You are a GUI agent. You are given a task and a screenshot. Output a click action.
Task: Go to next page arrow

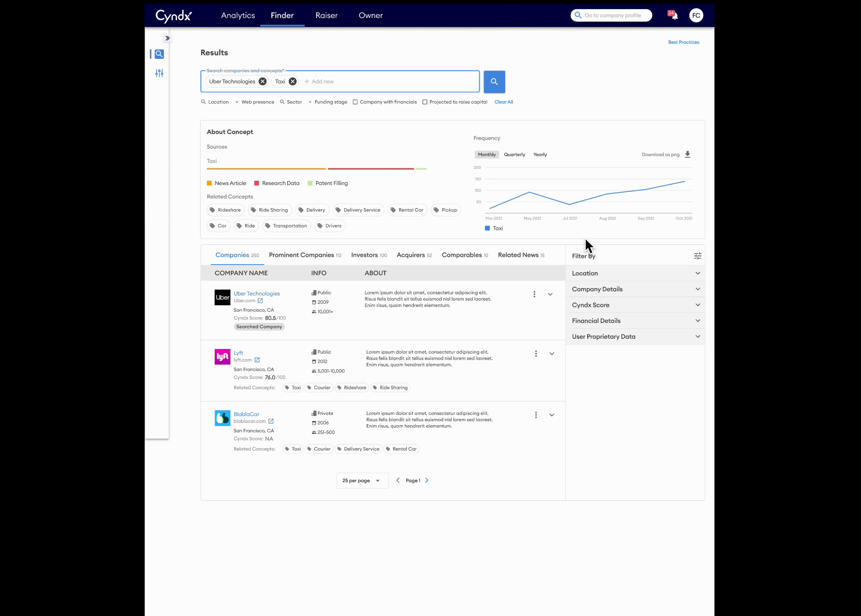pos(427,480)
